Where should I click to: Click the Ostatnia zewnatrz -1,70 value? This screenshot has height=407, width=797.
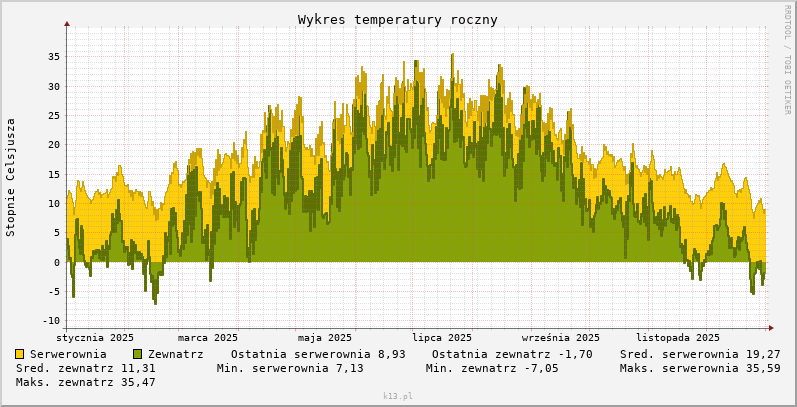tap(512, 354)
